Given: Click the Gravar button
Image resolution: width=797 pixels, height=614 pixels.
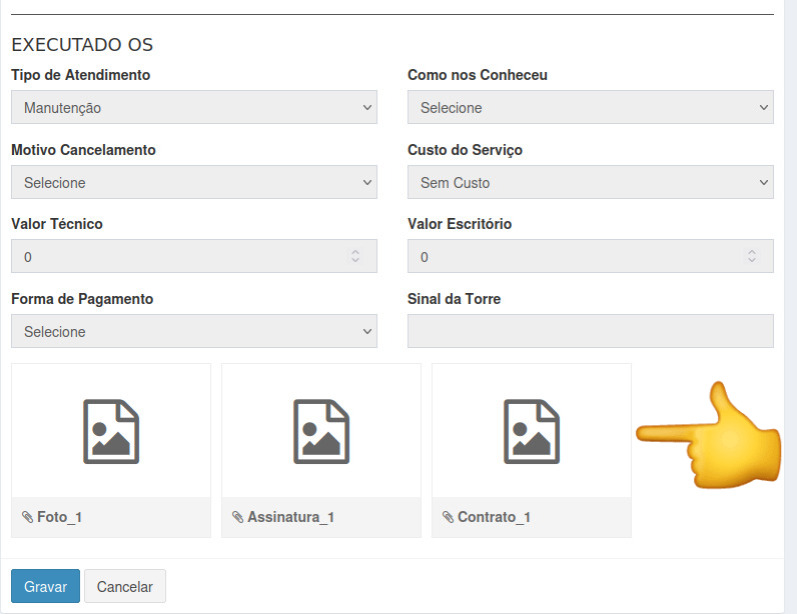Looking at the screenshot, I should click(x=45, y=586).
